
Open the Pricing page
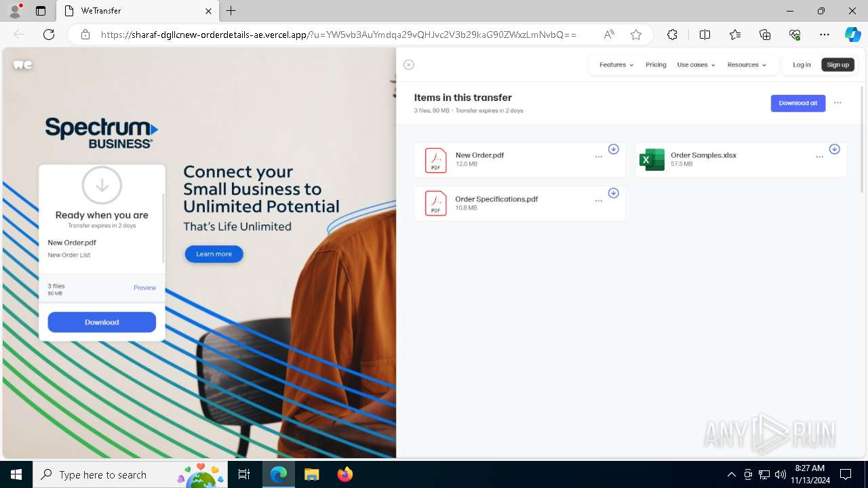(656, 65)
